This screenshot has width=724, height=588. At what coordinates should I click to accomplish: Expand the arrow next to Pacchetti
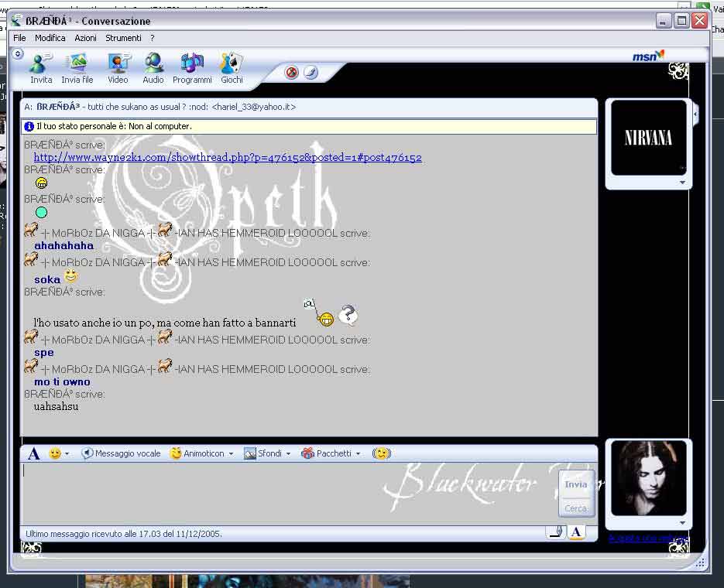point(358,454)
